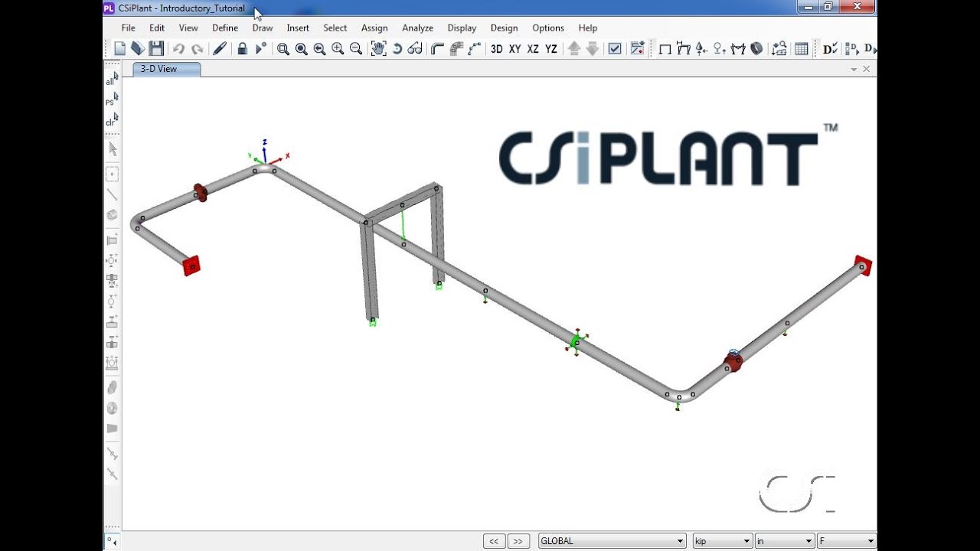Click the design check D icon
The image size is (980, 551).
pyautogui.click(x=830, y=49)
